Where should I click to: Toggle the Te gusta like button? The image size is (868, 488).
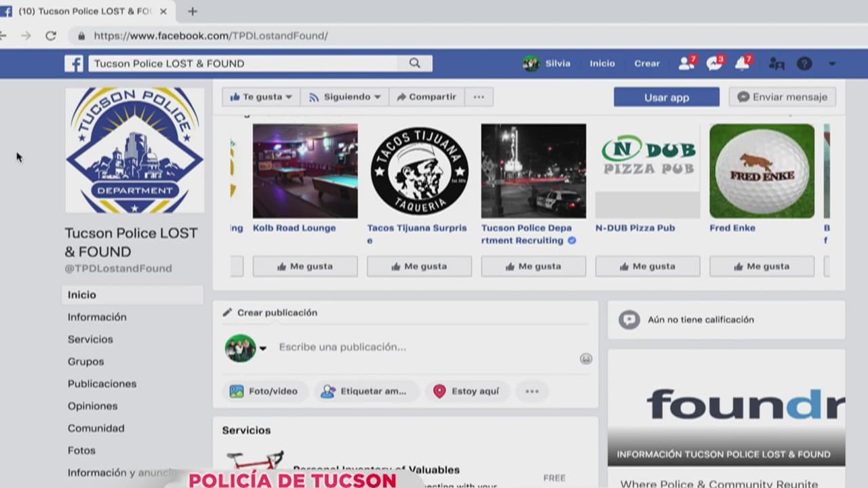click(x=260, y=97)
